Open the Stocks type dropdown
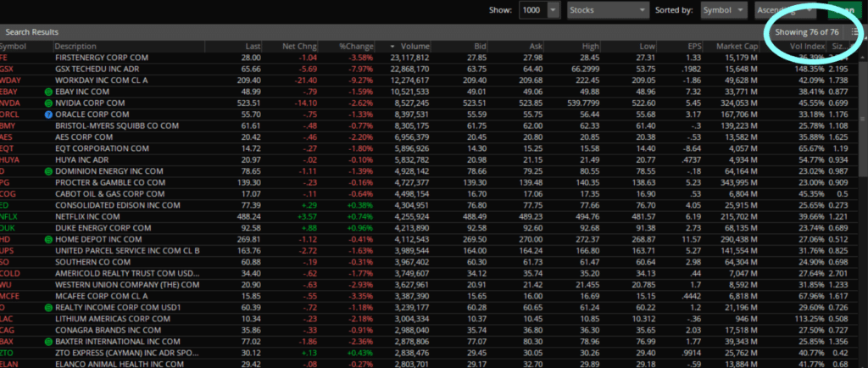Viewport: 868px width, 368px height. pos(609,10)
